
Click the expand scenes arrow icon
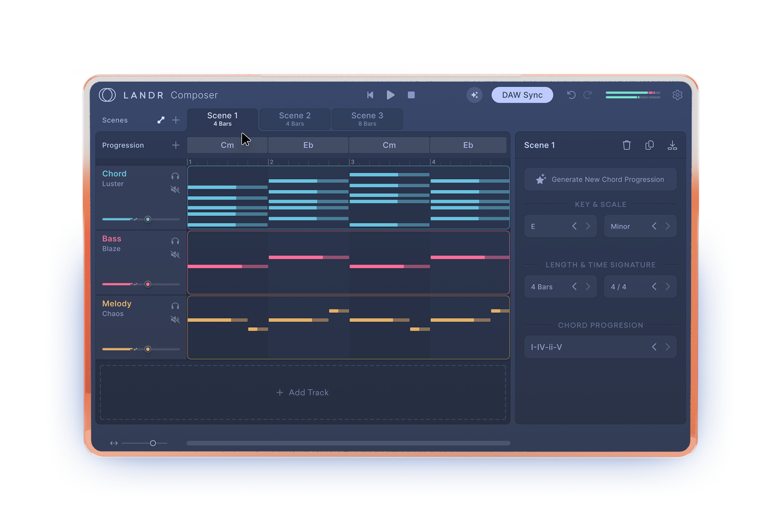click(161, 120)
